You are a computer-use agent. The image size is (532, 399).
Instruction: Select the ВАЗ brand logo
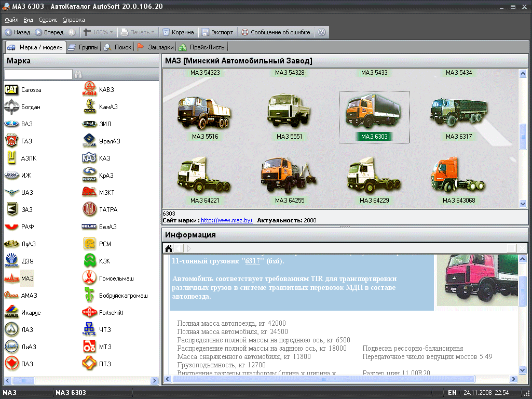point(11,124)
